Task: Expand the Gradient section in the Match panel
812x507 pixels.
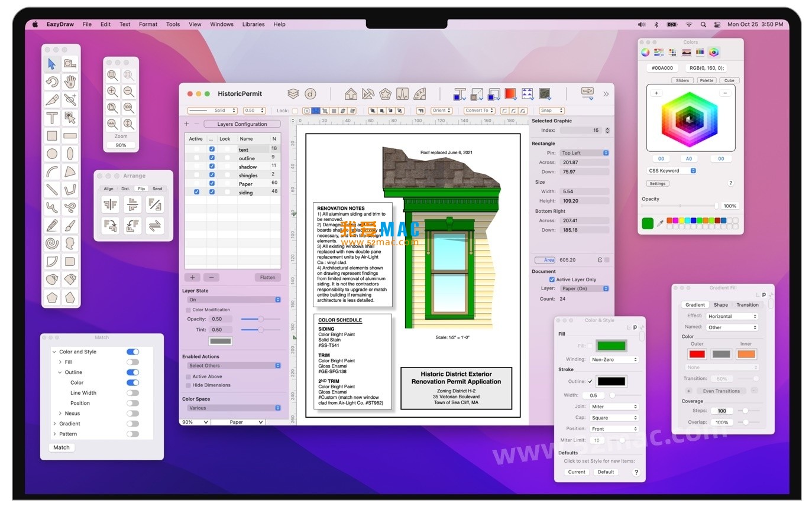Action: [54, 423]
